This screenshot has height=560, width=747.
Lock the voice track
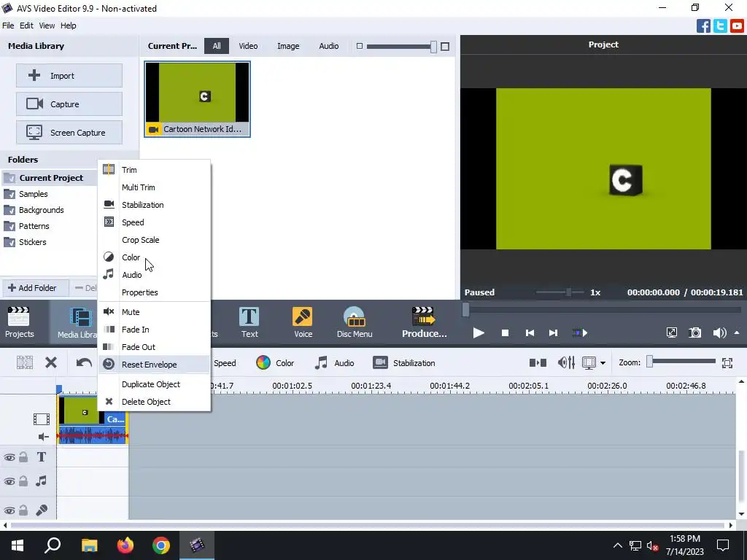click(x=23, y=510)
